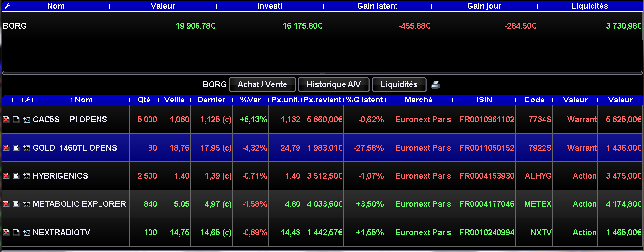Screen dimensions: 644x252
Task: Click the Marché column header
Action: pos(418,100)
